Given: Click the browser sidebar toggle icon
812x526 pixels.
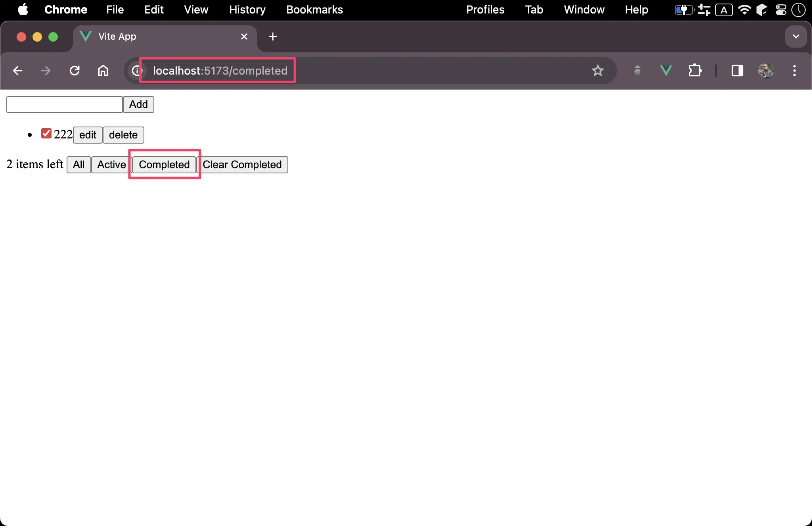Looking at the screenshot, I should click(x=736, y=70).
